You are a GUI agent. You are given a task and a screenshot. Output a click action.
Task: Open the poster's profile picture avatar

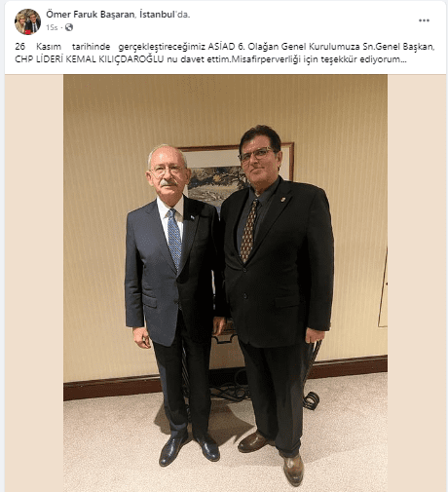[27, 21]
